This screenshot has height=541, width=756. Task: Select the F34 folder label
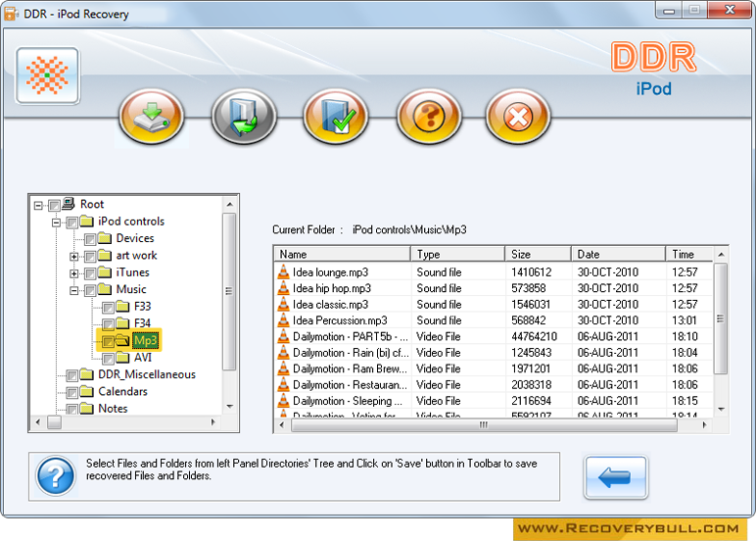[142, 323]
